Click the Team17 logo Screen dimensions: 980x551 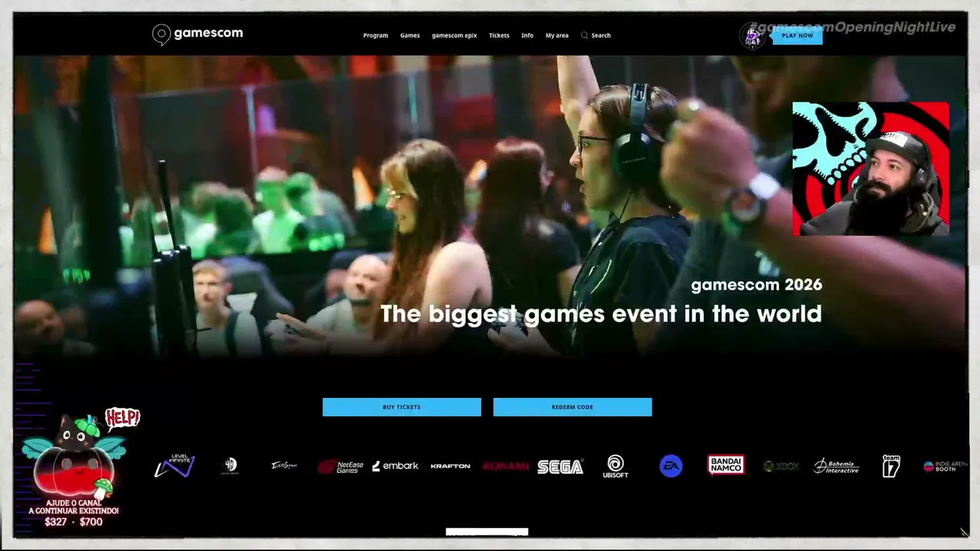(x=891, y=466)
